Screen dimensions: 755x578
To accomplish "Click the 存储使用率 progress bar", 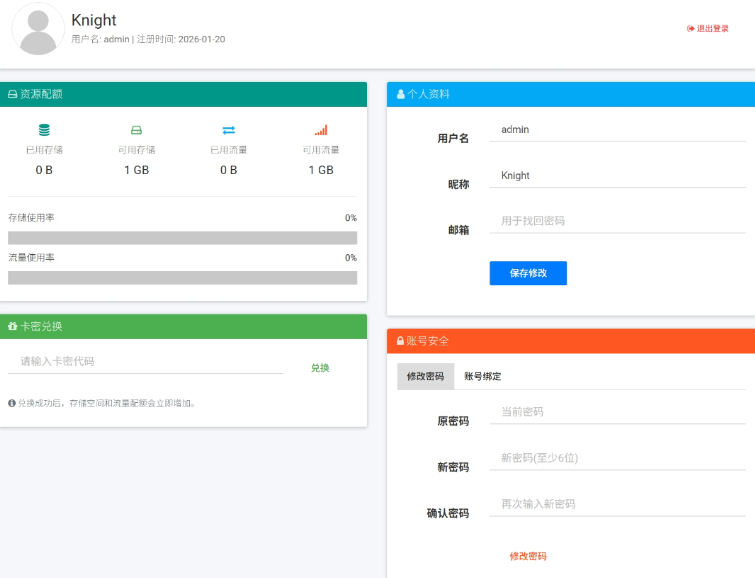I will point(182,238).
